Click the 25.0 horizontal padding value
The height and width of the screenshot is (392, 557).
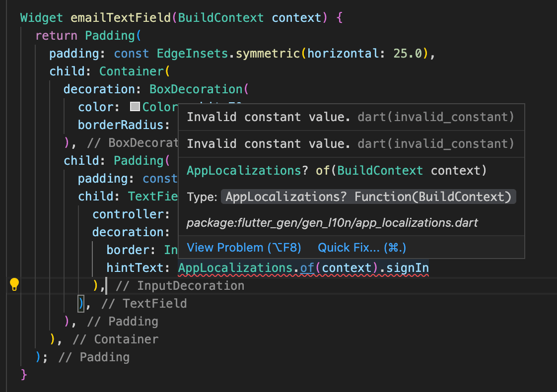408,53
